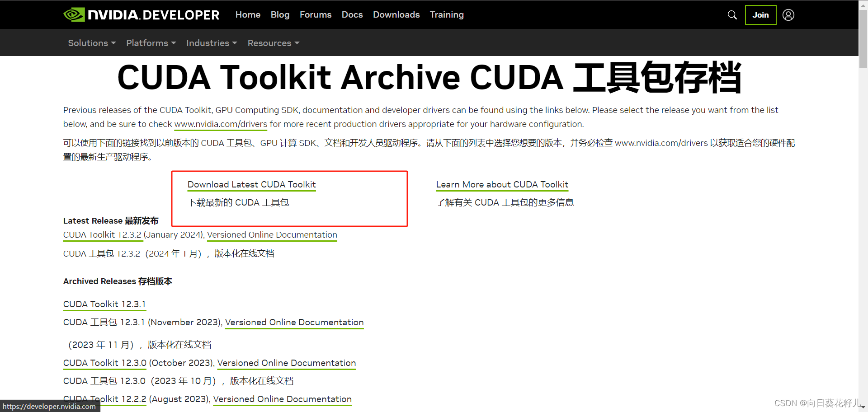
Task: Open the www.nvidia.com/drivers link
Action: coord(221,124)
